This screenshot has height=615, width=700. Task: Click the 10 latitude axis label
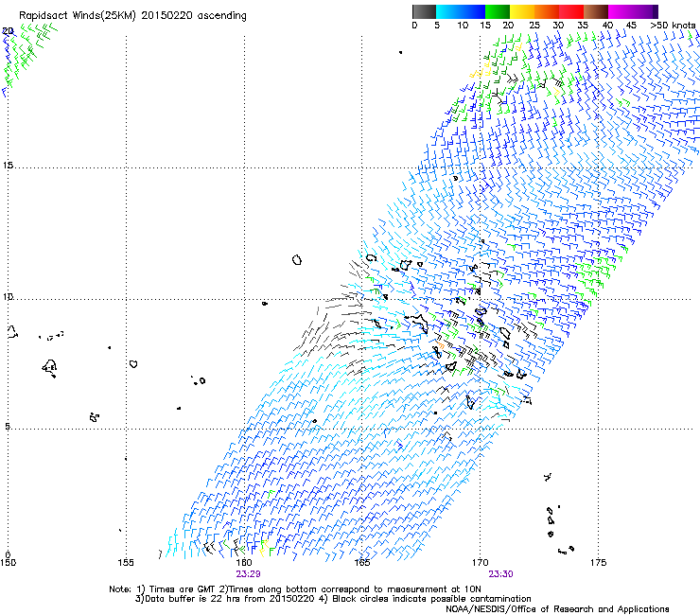[8, 297]
